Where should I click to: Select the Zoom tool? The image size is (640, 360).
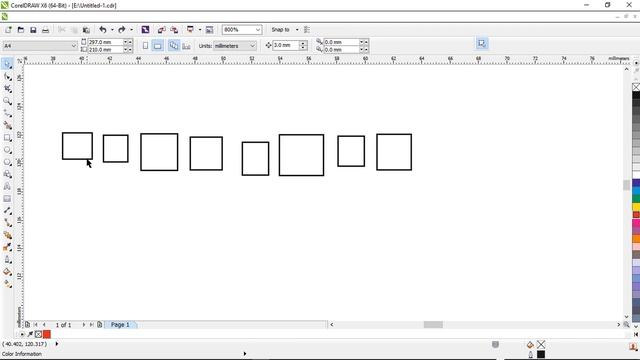pos(7,101)
